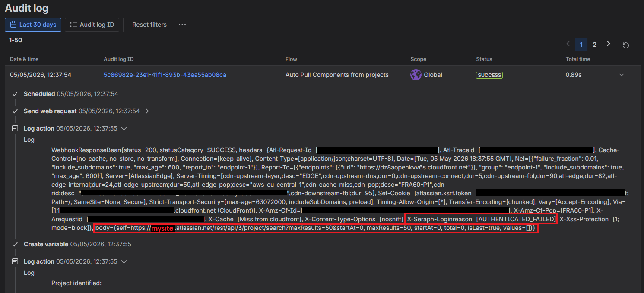Click the X-Seraph-Loginreason AUTHENTICATED_FAILED text

pyautogui.click(x=481, y=219)
